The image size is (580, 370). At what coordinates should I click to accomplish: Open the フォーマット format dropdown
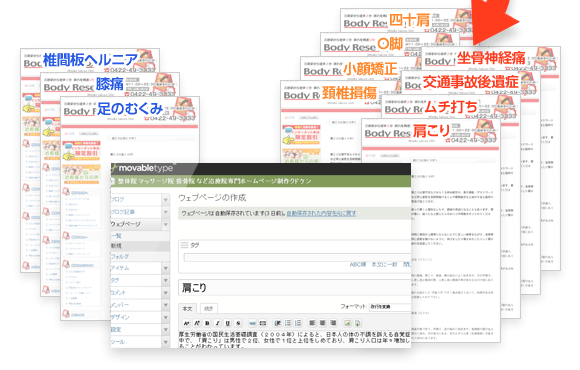pos(390,307)
